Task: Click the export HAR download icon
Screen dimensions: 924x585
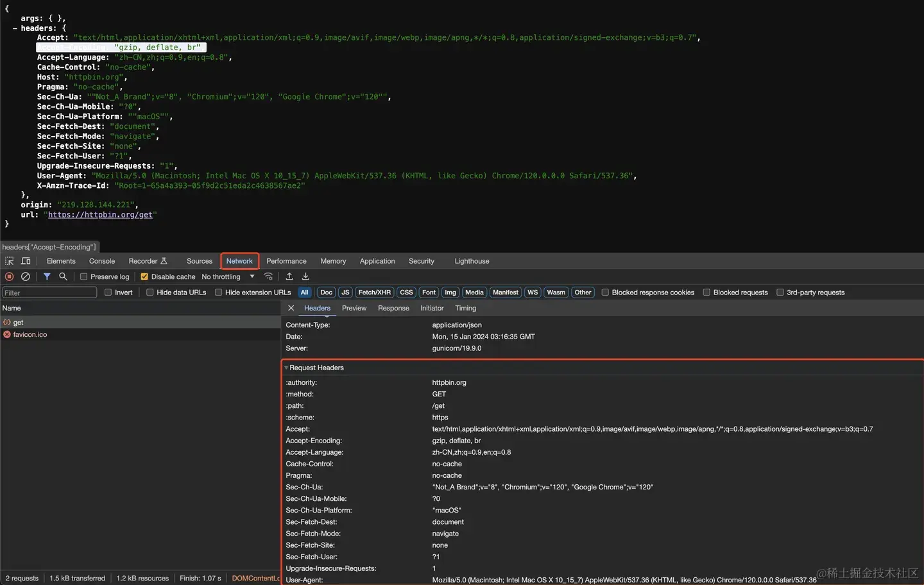Action: point(305,276)
